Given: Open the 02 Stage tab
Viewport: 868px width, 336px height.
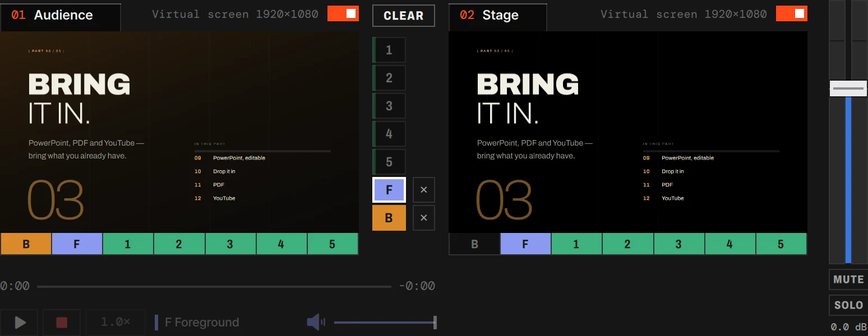Looking at the screenshot, I should tap(498, 17).
